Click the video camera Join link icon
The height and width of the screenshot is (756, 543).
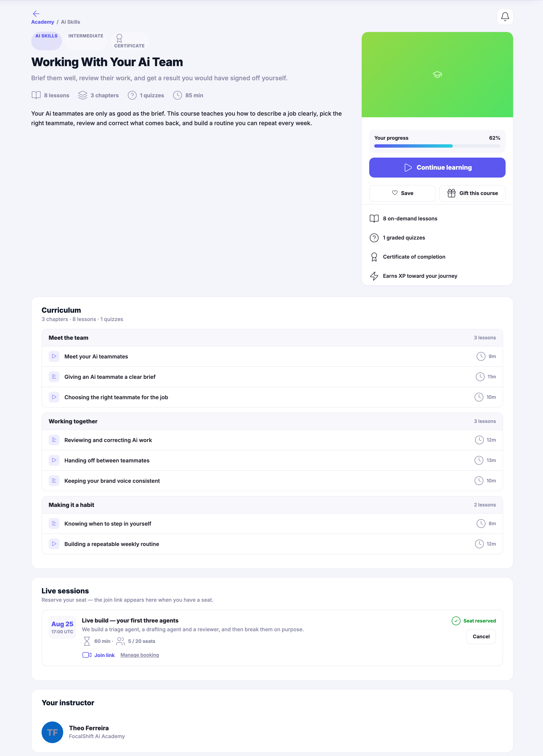pos(87,655)
